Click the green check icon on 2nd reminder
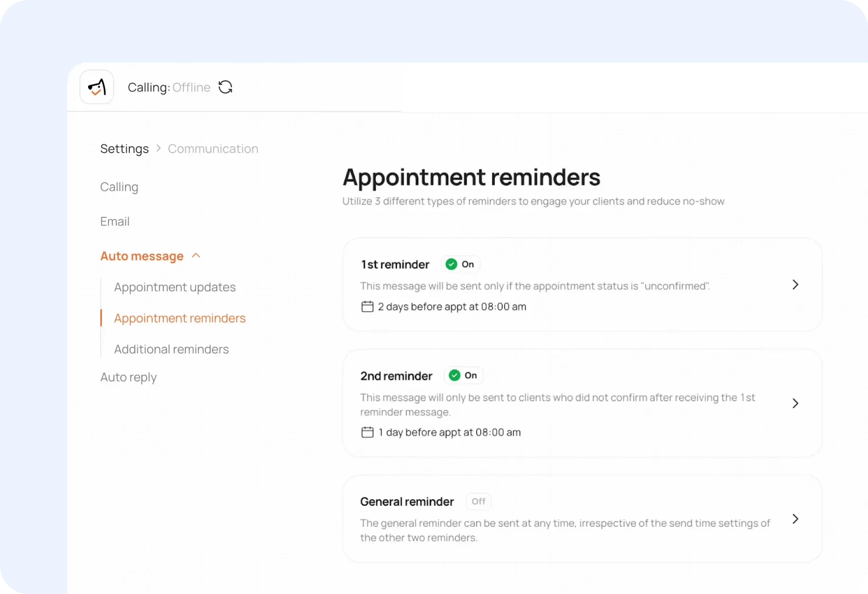The image size is (868, 594). point(455,375)
